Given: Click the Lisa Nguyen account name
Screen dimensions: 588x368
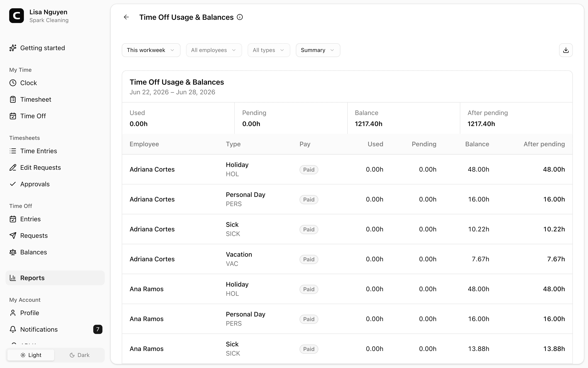Looking at the screenshot, I should click(48, 12).
